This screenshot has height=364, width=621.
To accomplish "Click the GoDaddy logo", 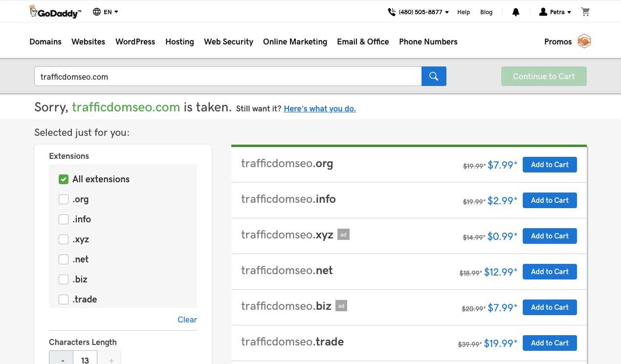I will coord(55,12).
